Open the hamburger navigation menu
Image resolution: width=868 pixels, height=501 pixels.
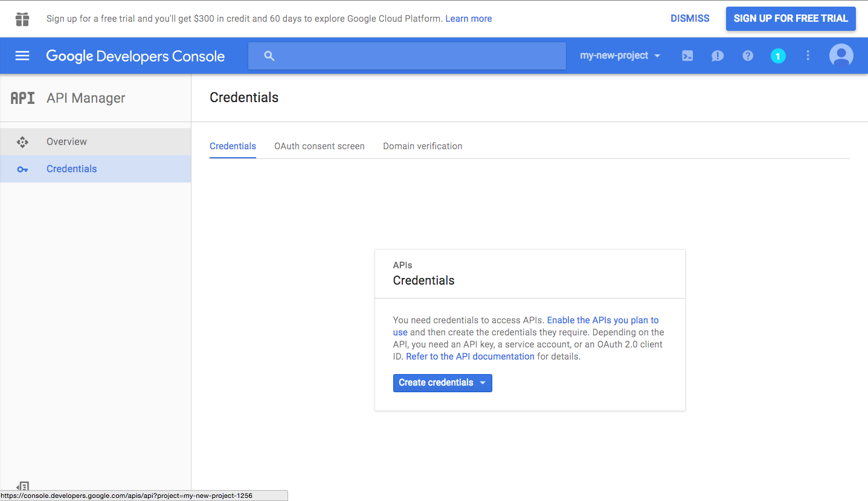pos(22,56)
